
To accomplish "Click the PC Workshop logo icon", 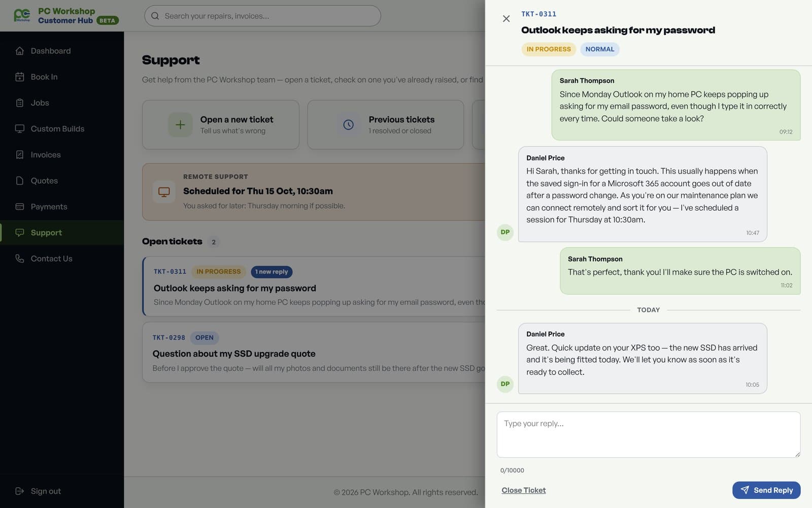I will (x=22, y=16).
